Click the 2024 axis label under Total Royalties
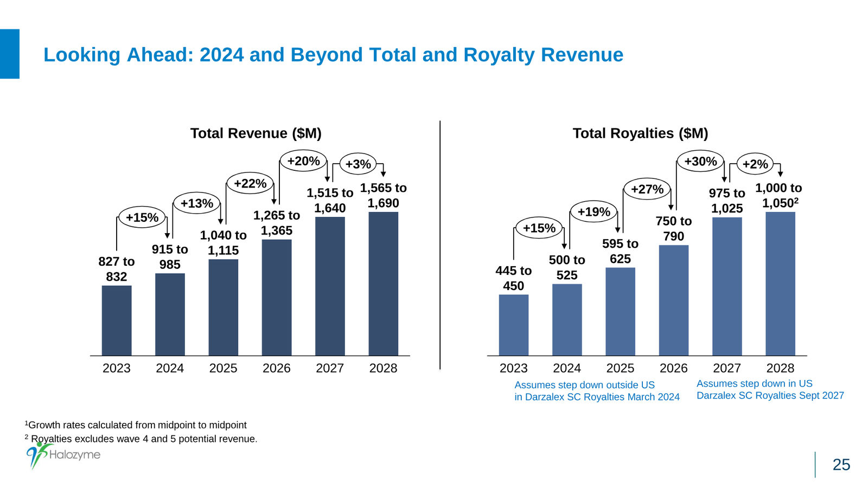The height and width of the screenshot is (488, 868). point(567,368)
